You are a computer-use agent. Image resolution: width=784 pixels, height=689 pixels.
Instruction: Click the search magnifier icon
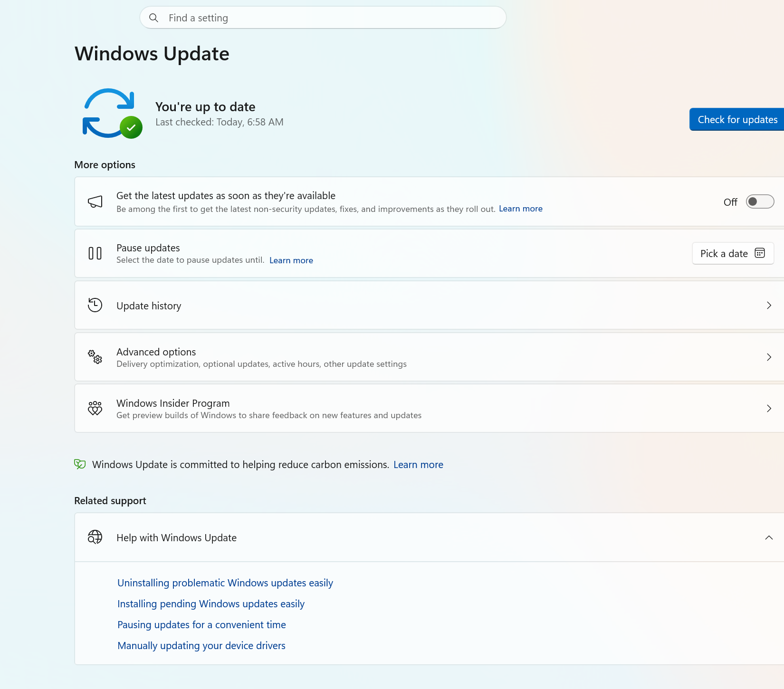tap(153, 18)
